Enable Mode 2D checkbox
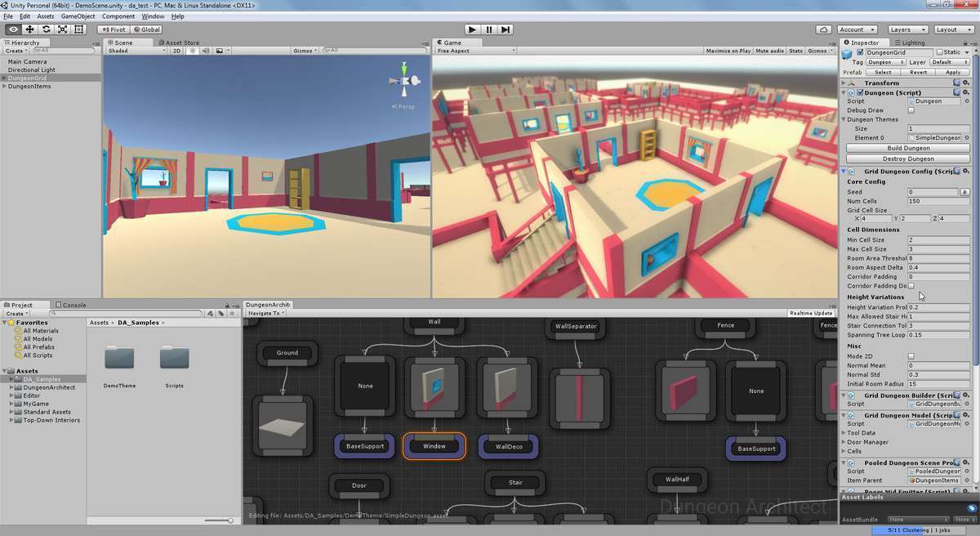The image size is (980, 536). 911,356
